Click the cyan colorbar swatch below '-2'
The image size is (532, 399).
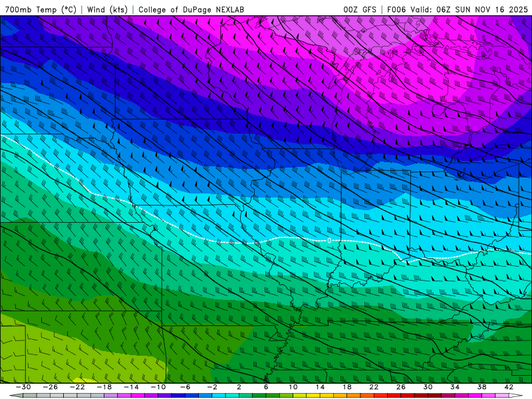[x=219, y=396]
